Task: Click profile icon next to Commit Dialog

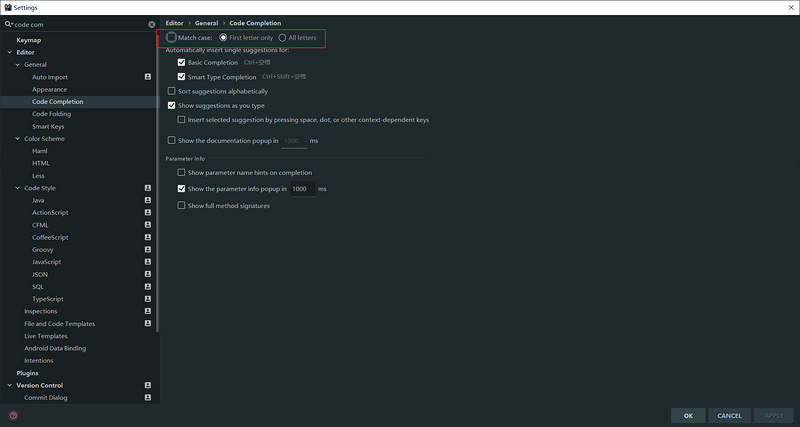Action: tap(148, 397)
